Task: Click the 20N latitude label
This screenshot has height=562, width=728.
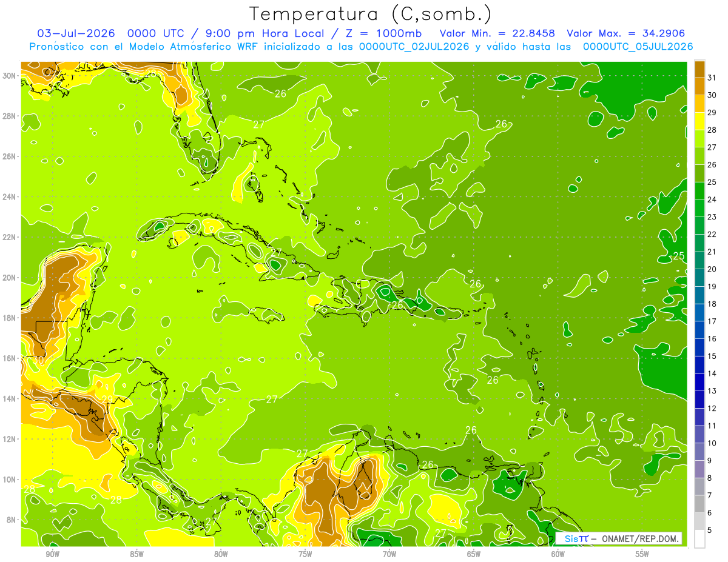Action: coord(10,278)
